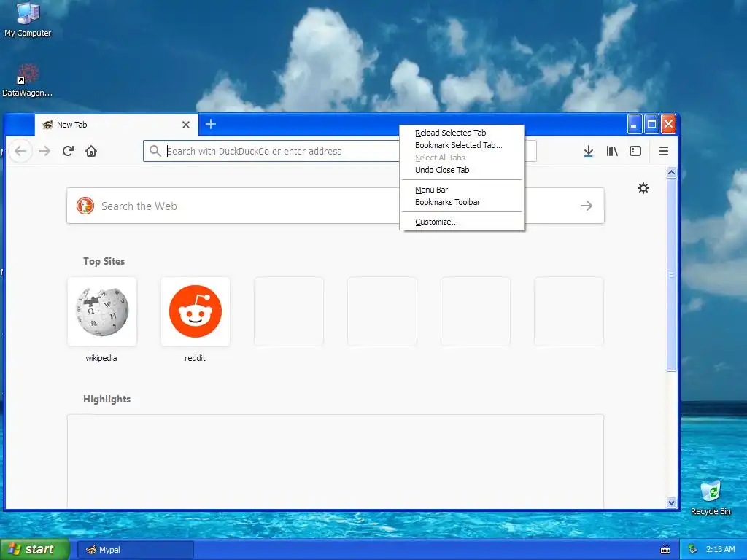Screen dimensions: 747x560
Task: Open the wikipedia top site tile
Action: point(102,311)
